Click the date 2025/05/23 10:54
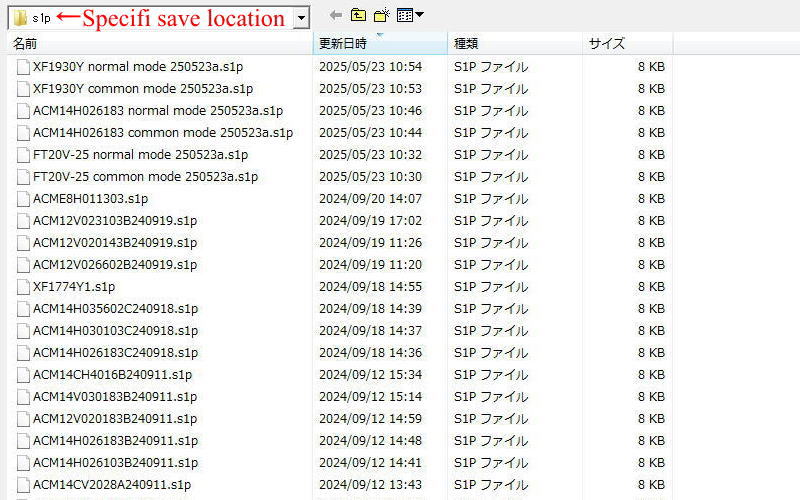The width and height of the screenshot is (800, 500). 370,67
